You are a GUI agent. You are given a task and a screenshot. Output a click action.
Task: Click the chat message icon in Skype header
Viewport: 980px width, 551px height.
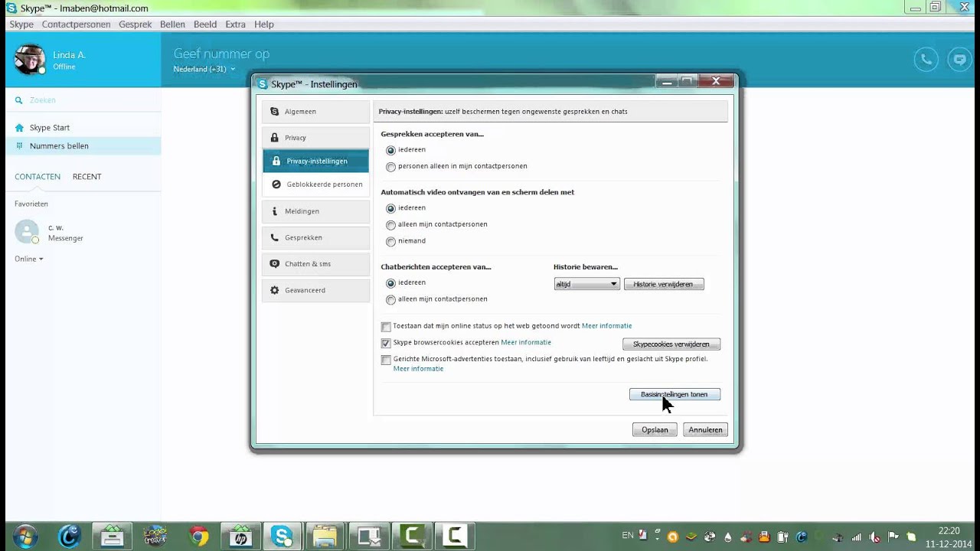[959, 60]
